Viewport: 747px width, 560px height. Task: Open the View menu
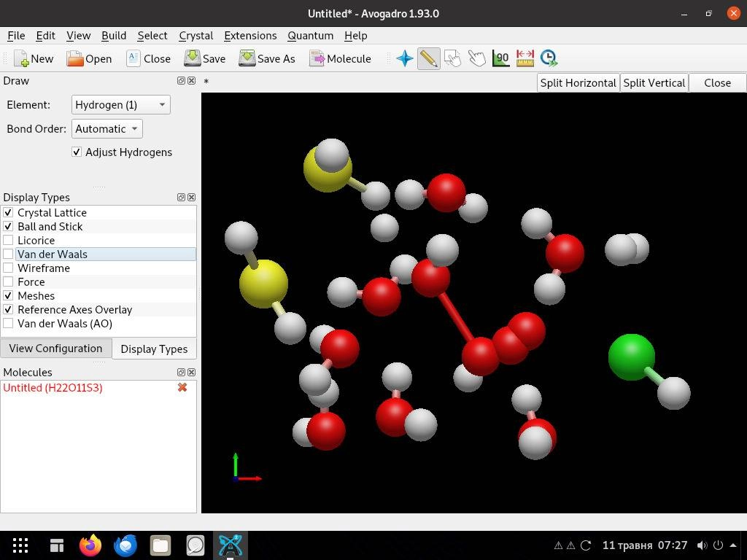[78, 36]
